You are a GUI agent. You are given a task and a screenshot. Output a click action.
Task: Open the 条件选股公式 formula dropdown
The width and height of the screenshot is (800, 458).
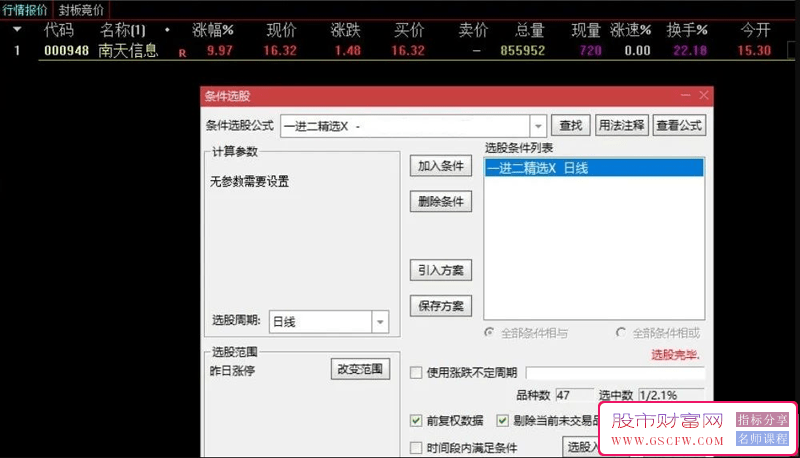(x=538, y=126)
